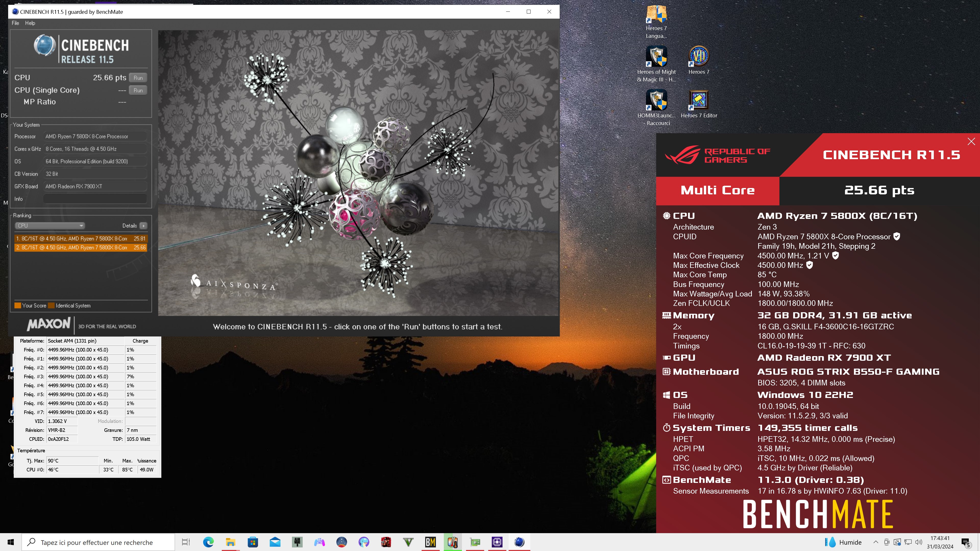Open network status tray icon

pos(908,542)
